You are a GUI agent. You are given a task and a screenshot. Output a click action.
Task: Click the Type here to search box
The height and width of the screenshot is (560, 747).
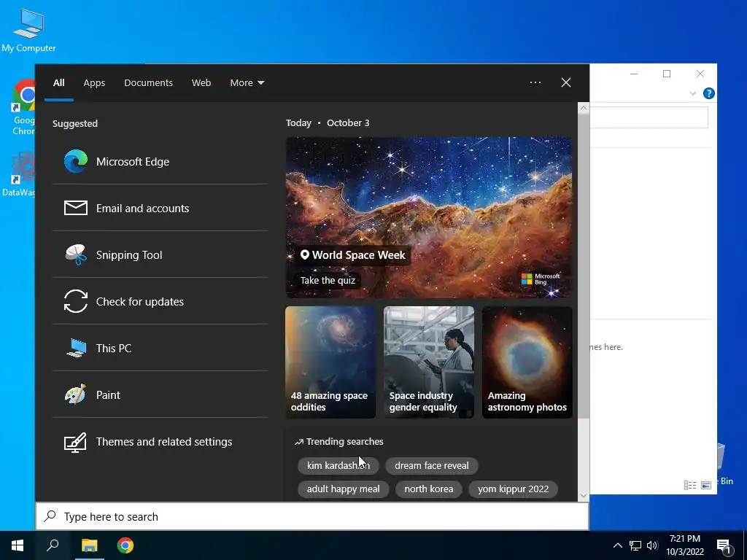(x=312, y=517)
